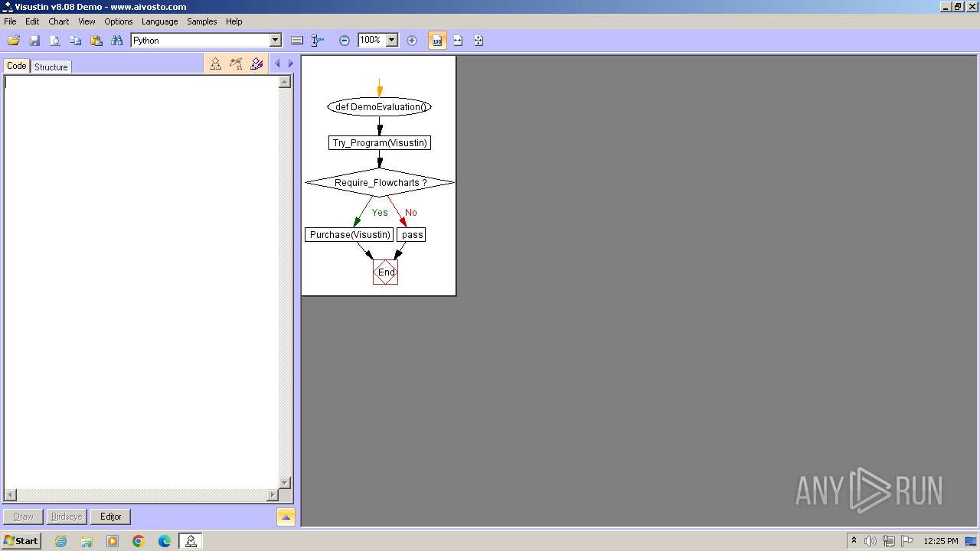The image size is (980, 551).
Task: Zoom out with the minus icon
Action: [345, 41]
